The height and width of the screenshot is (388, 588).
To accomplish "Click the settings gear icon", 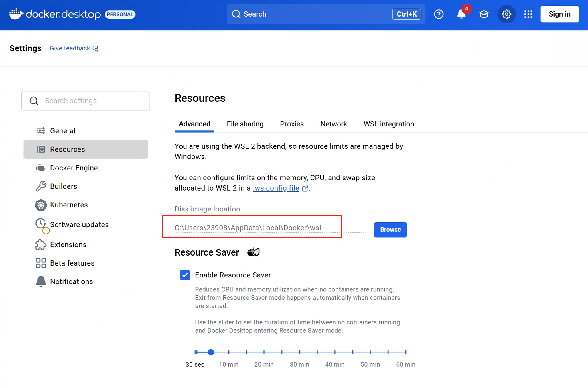I will 506,14.
